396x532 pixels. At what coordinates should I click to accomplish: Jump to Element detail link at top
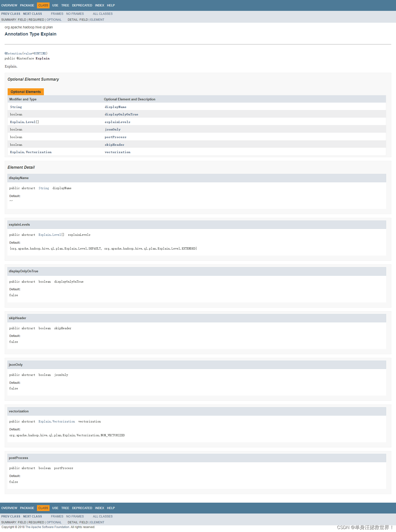(x=97, y=20)
